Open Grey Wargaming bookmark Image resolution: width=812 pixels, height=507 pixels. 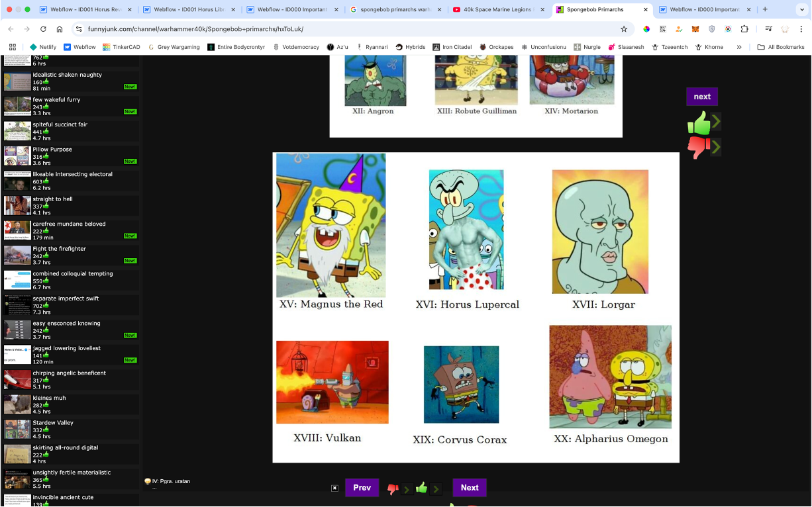coord(173,47)
